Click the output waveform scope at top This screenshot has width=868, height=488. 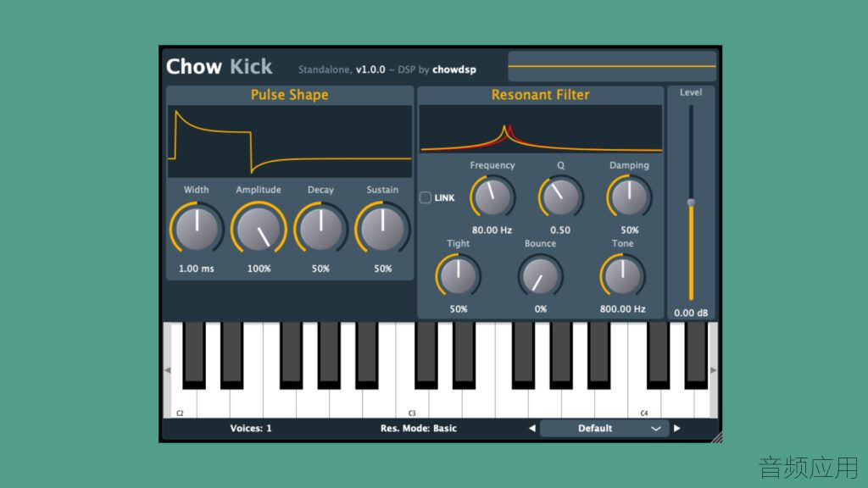point(612,66)
